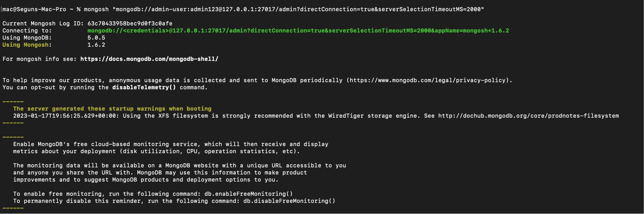Screen dimensions: 644x214
Task: Click the Mongosh version number 1.6.2
Action: [96, 45]
